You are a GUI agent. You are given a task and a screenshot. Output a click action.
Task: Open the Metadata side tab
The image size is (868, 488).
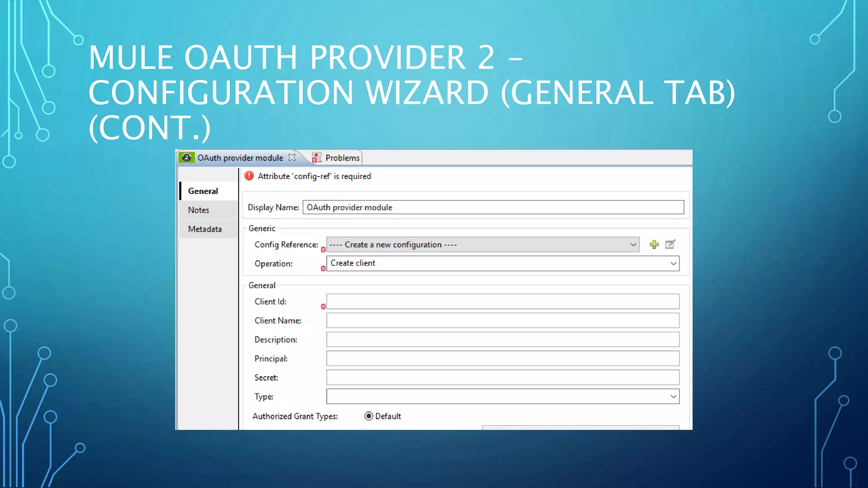(205, 229)
